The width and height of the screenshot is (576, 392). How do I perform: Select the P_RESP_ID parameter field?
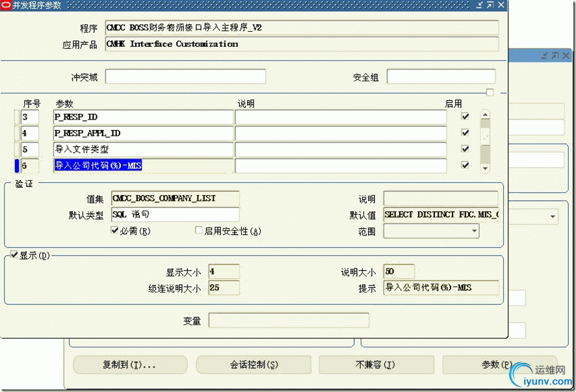tap(143, 117)
